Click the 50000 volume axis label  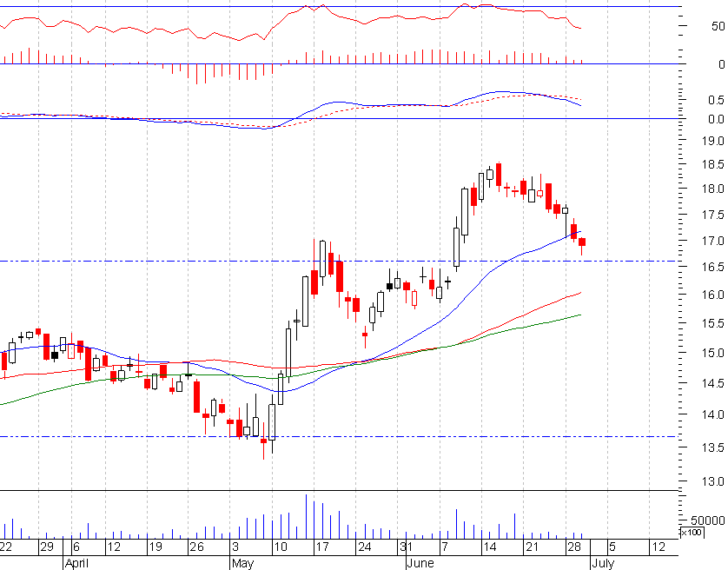(707, 520)
